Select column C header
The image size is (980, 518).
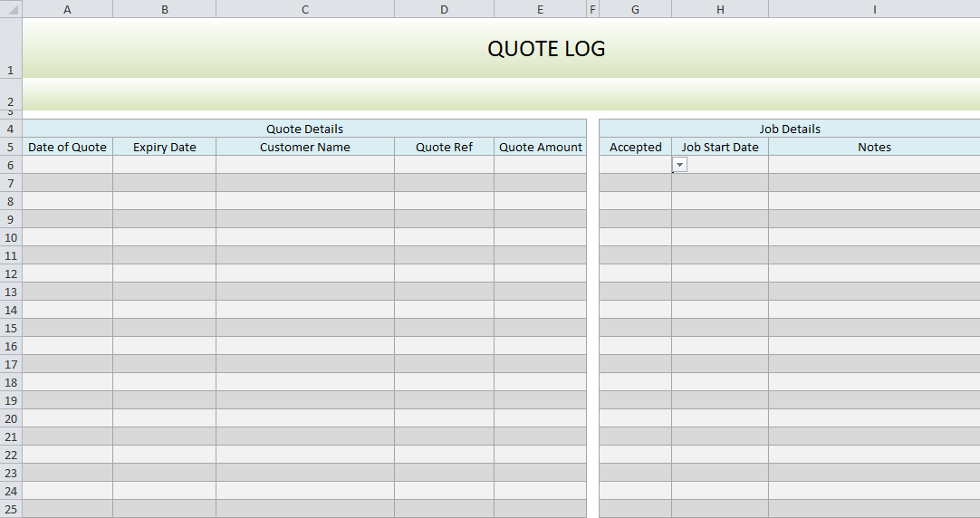pos(305,9)
